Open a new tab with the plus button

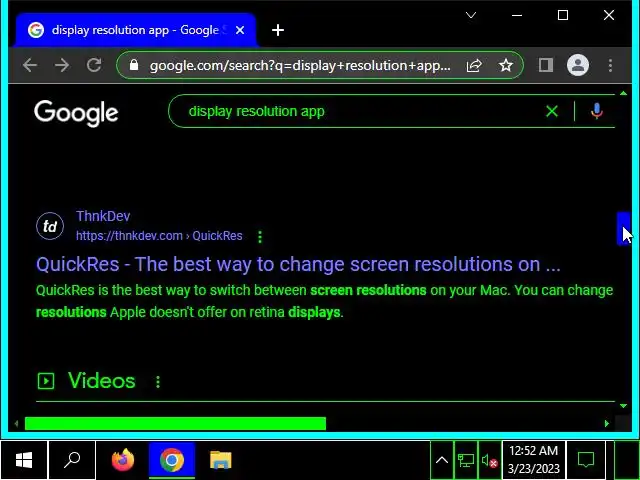point(278,30)
